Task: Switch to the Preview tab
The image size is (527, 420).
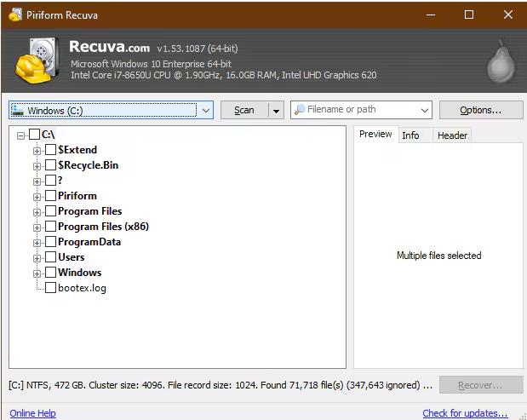Action: (375, 134)
